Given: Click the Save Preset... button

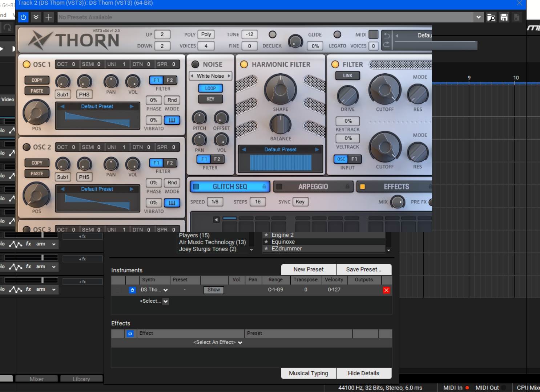Looking at the screenshot, I should [x=364, y=269].
